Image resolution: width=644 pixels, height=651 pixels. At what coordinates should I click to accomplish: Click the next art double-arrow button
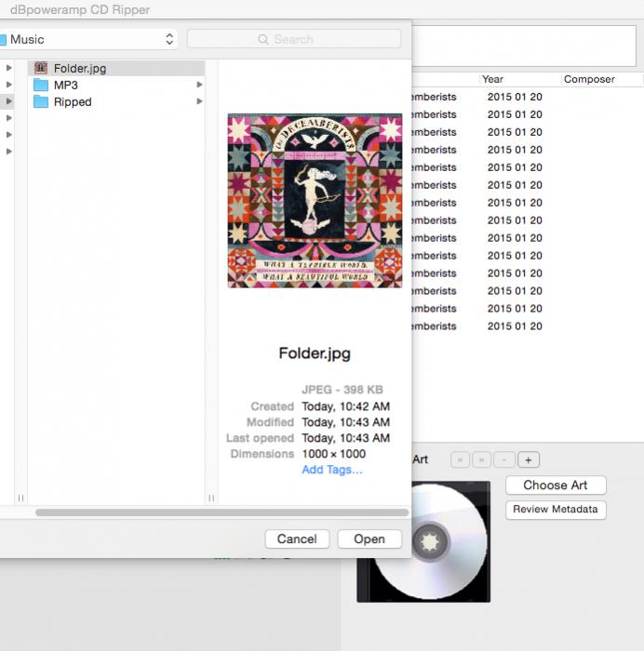482,459
